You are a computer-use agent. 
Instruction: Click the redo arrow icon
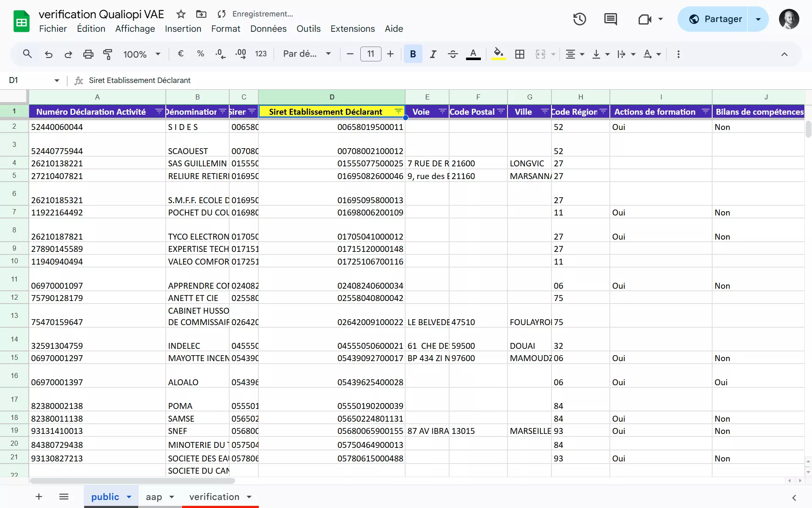(x=68, y=54)
